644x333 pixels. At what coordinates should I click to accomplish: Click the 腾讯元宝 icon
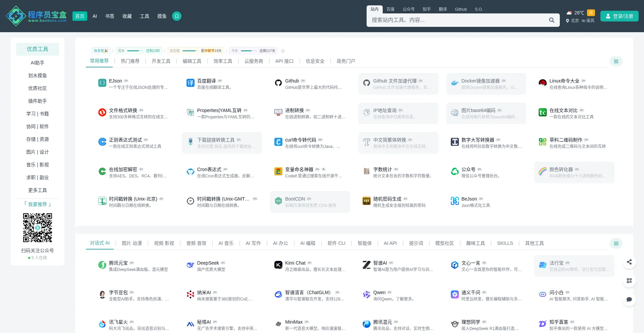(x=102, y=265)
